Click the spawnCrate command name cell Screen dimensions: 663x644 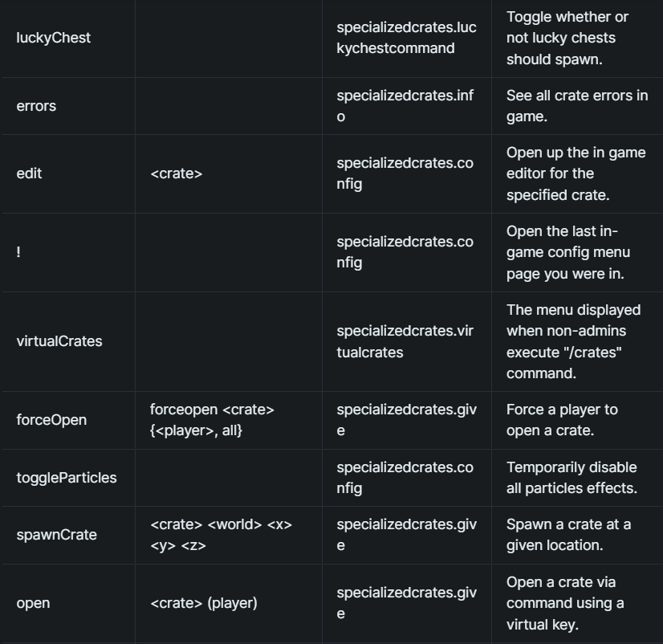(x=56, y=535)
